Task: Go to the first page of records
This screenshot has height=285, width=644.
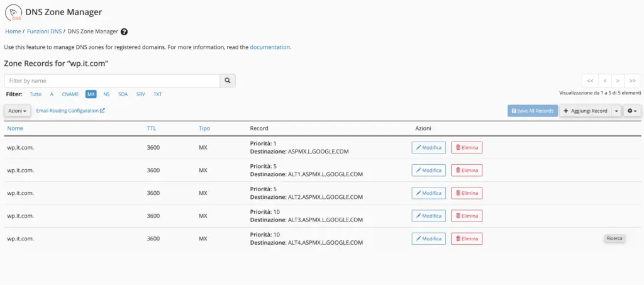Action: click(x=589, y=81)
